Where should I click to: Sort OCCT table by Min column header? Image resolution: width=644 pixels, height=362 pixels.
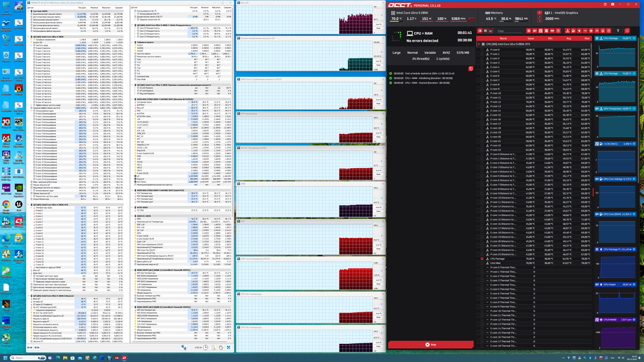pyautogui.click(x=550, y=38)
